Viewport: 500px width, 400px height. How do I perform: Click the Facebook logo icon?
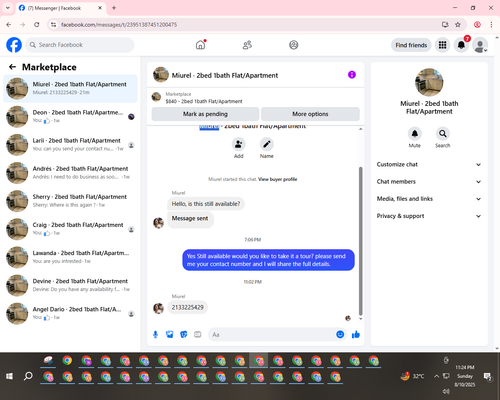coord(14,45)
